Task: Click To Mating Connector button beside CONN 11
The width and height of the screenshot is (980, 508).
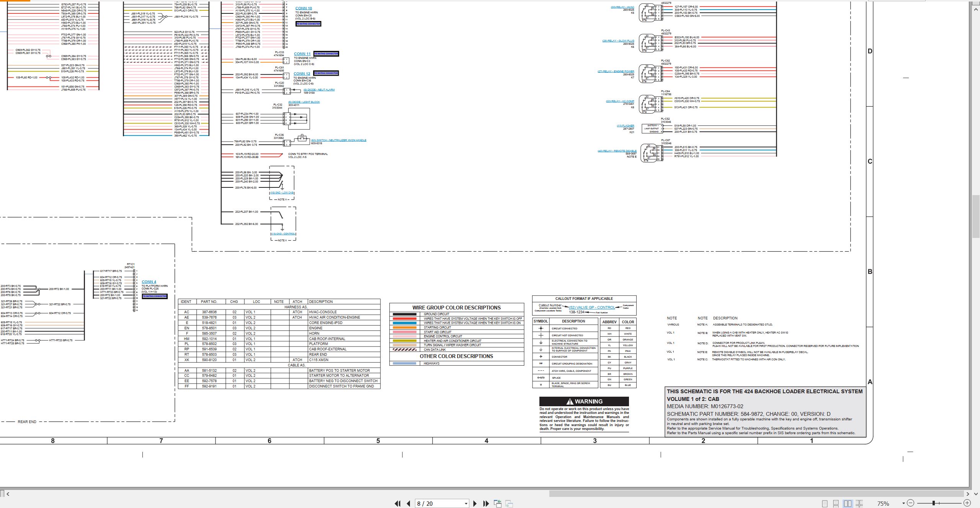Action: 326,54
